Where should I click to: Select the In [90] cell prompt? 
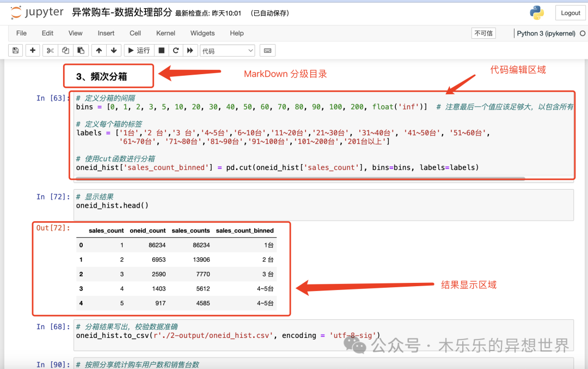[53, 365]
